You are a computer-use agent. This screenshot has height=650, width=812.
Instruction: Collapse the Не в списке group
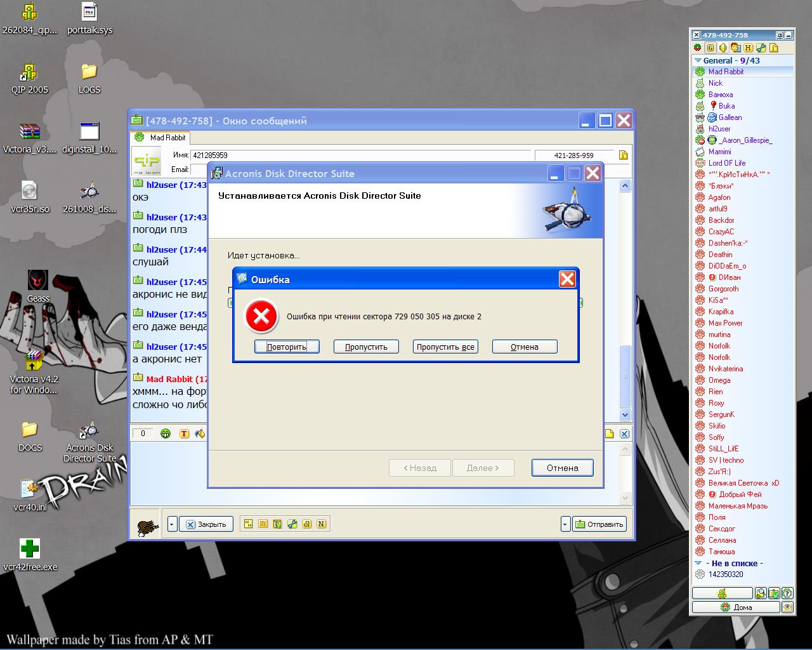point(698,563)
